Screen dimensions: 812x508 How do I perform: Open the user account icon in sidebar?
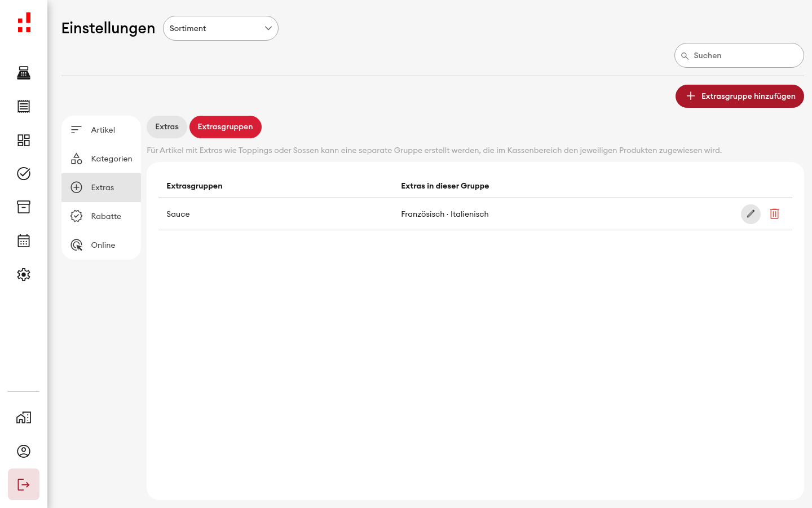24,451
